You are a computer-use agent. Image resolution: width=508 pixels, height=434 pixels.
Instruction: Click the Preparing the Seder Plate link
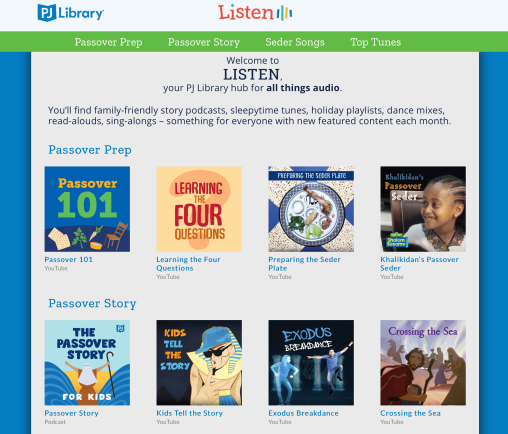[x=304, y=264]
